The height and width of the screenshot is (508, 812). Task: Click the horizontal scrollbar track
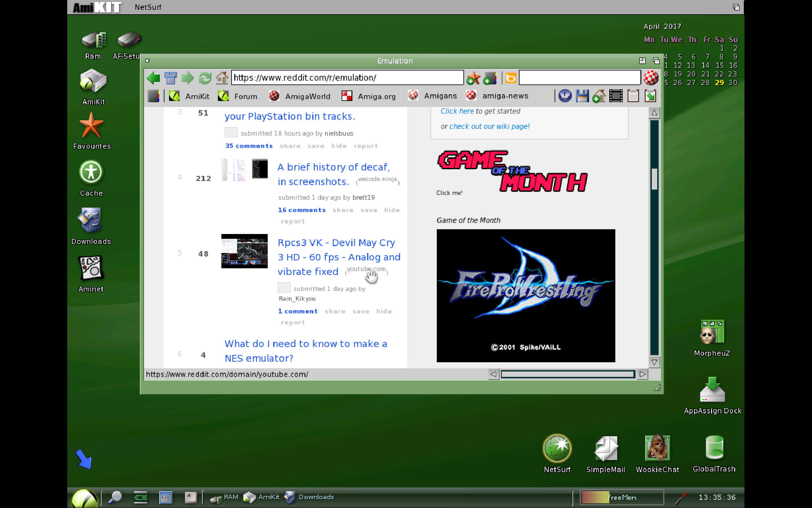tap(568, 374)
